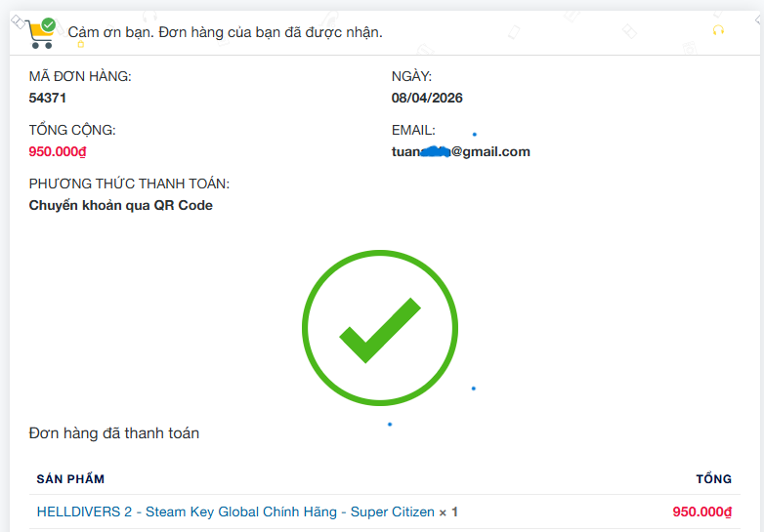This screenshot has height=532, width=764.
Task: Click the red total under TỔNG CỘNG
Action: click(x=59, y=151)
